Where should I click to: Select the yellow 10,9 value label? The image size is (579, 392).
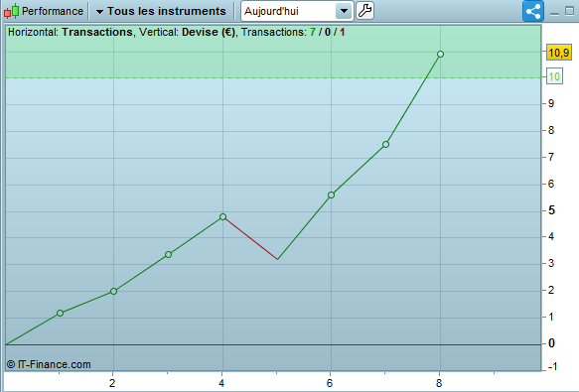coord(559,53)
